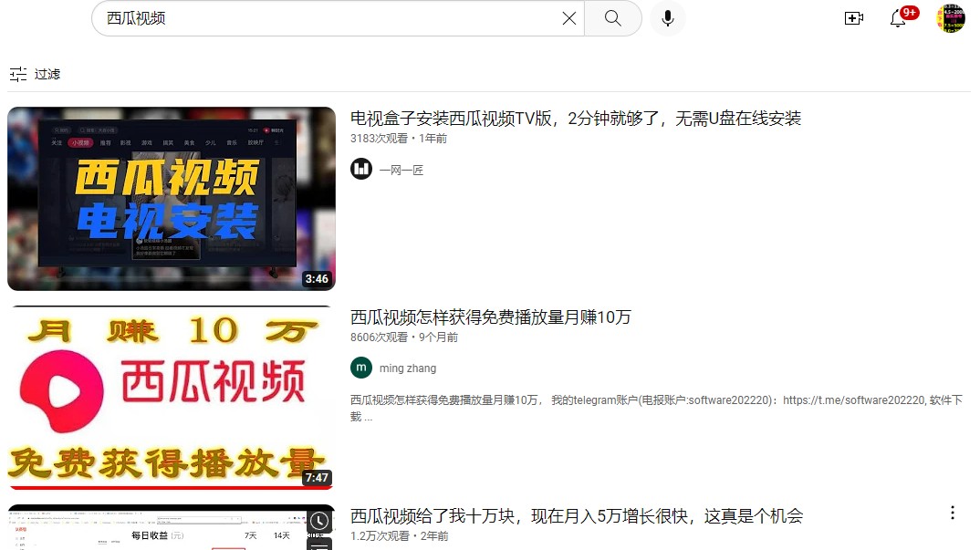Open the 过滤 filter options

(x=35, y=75)
